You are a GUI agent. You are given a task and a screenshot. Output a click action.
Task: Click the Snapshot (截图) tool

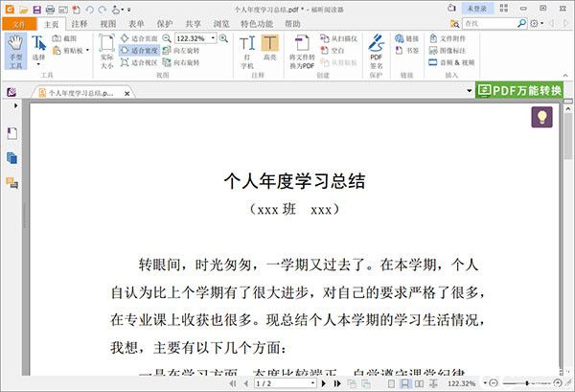tap(64, 38)
